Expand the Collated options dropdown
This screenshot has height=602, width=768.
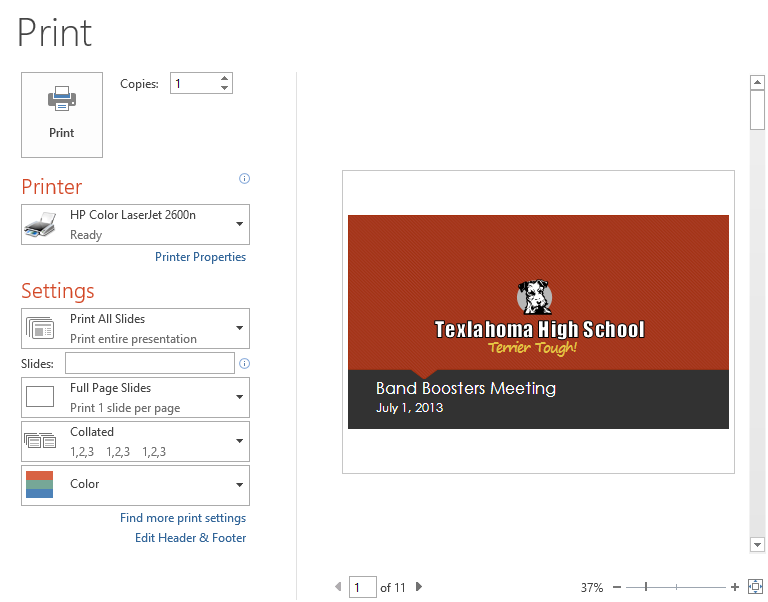click(x=135, y=441)
